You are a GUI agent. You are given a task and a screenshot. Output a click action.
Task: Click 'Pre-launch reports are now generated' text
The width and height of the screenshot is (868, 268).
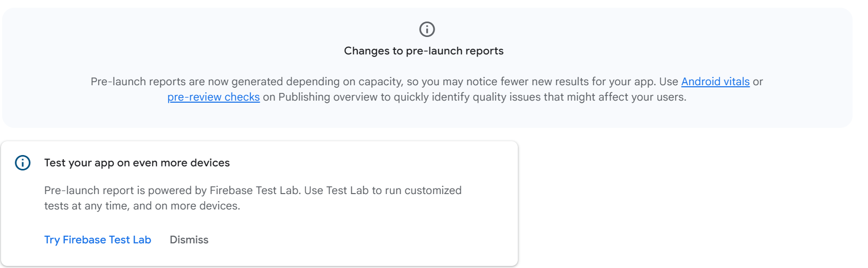pos(159,82)
